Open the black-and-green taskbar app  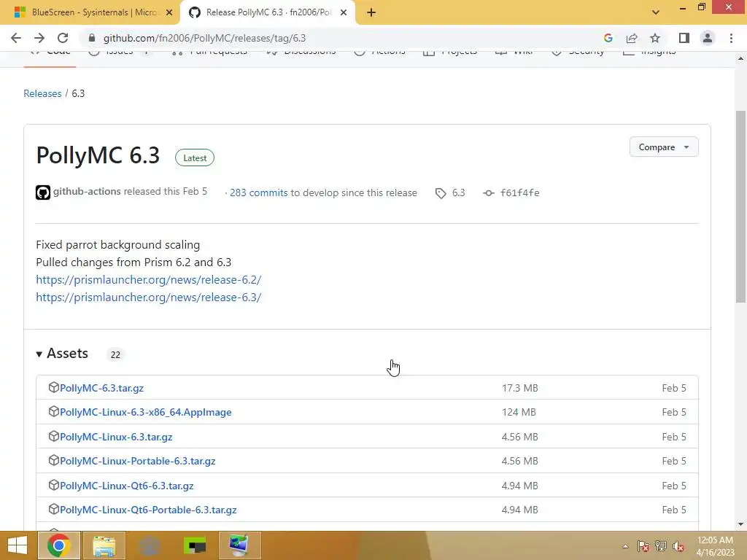point(195,545)
